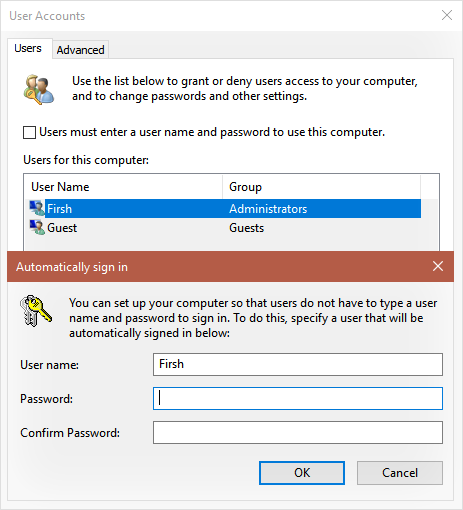Click the user accounts people icon
The height and width of the screenshot is (510, 463).
[39, 89]
